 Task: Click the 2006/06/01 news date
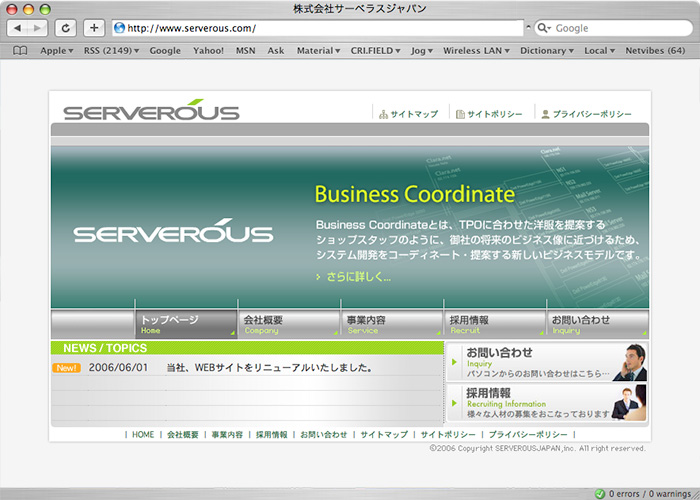pos(118,368)
